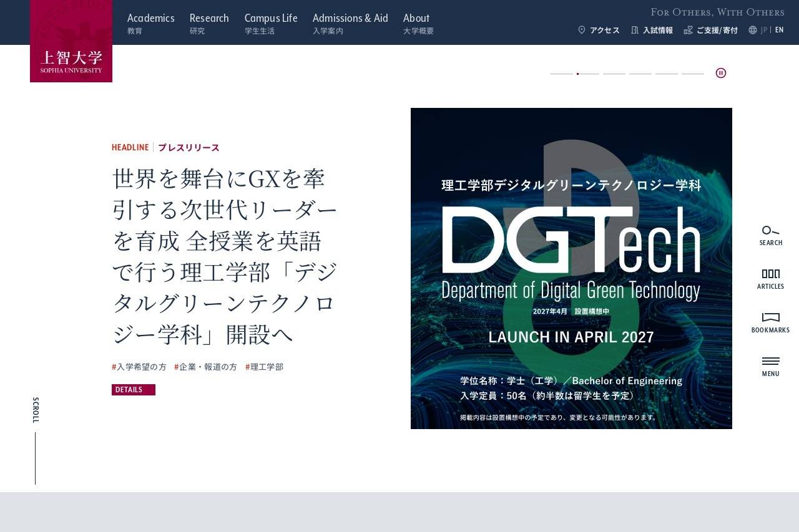Open the BOOKMARKS sidebar icon
Screen dimensions: 799x532
(771, 323)
